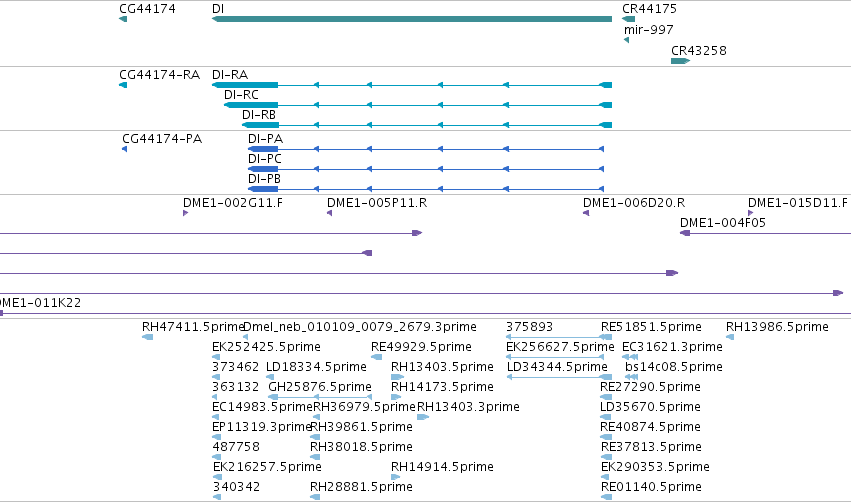This screenshot has height=502, width=851.
Task: Select the RH14173.5prime EST glyph
Action: pyautogui.click(x=396, y=397)
